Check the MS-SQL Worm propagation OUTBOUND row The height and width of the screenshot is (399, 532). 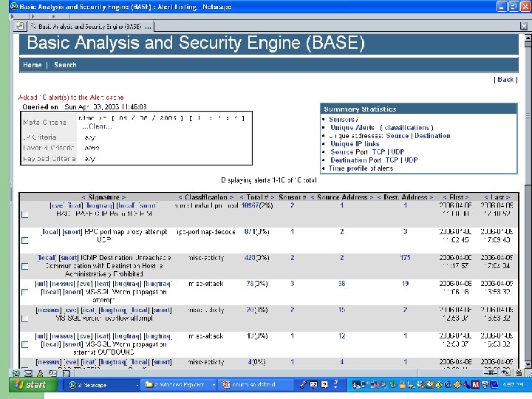click(25, 344)
